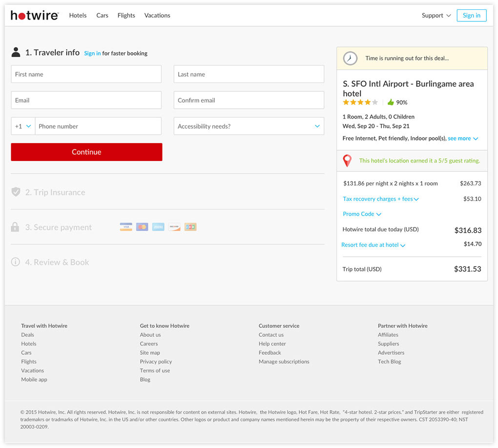498x448 pixels.
Task: Open Hotels link in footer
Action: [x=29, y=344]
